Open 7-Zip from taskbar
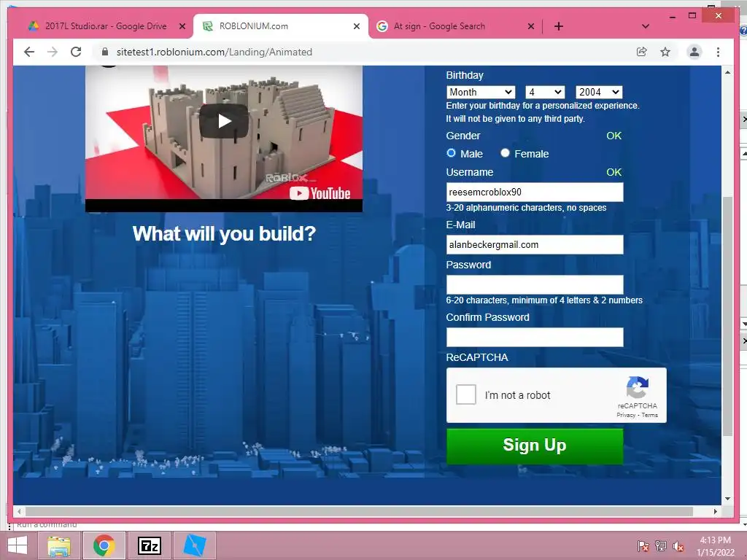Image resolution: width=747 pixels, height=560 pixels. point(149,545)
